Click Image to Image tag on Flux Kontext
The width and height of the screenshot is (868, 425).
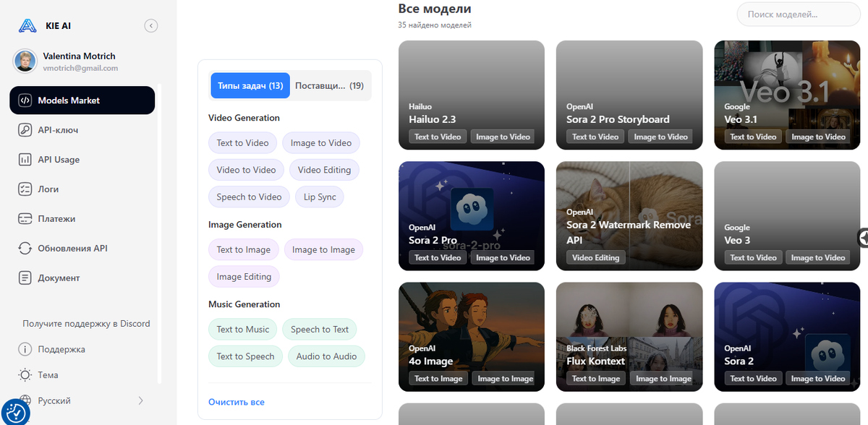pos(663,379)
